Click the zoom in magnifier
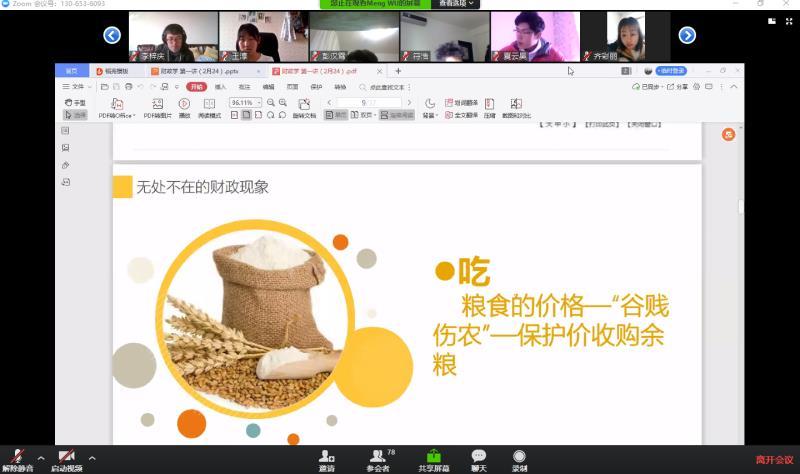The height and width of the screenshot is (474, 800). (283, 103)
